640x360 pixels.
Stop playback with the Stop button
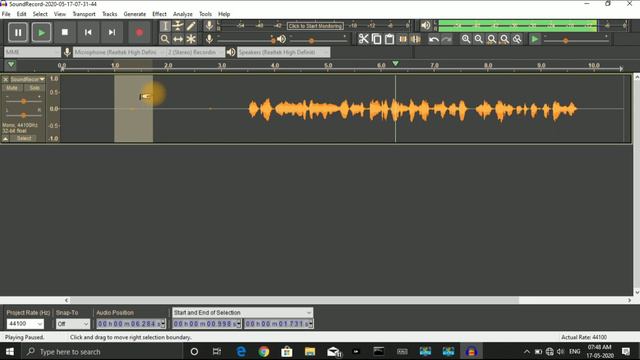pos(64,32)
